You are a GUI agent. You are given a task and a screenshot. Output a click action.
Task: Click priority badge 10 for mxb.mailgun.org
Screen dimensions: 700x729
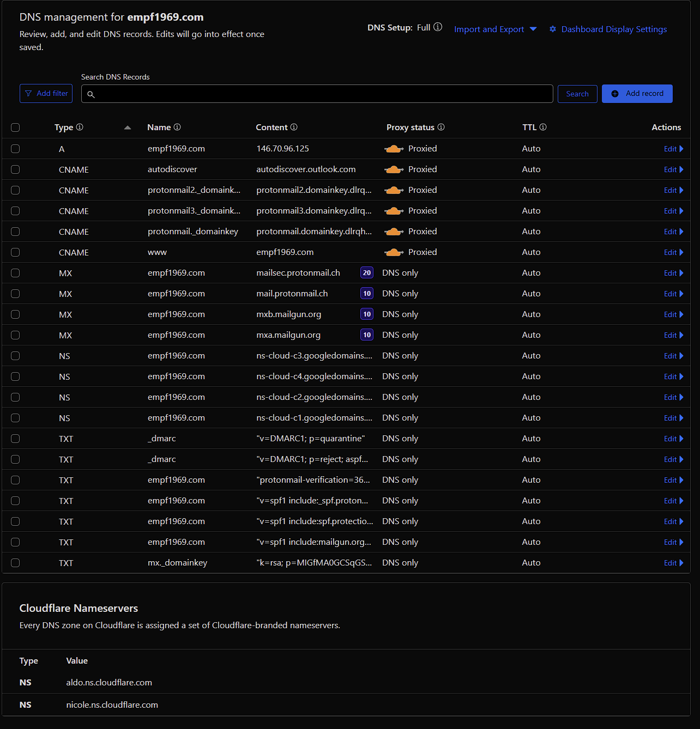tap(367, 314)
